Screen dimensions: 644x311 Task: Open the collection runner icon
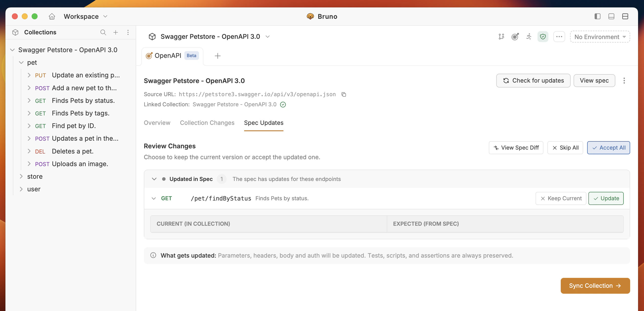(529, 37)
